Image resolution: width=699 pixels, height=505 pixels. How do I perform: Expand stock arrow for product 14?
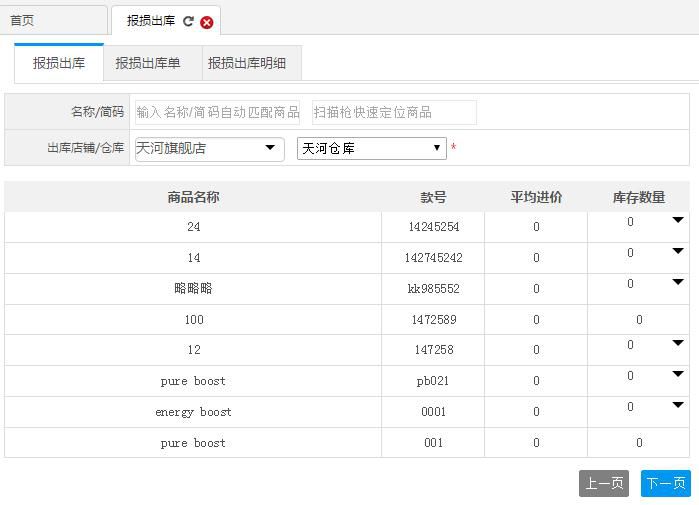(x=677, y=251)
